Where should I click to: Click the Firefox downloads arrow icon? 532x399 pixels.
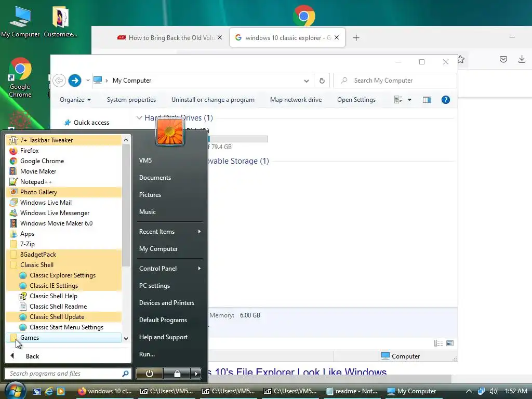tap(522, 59)
